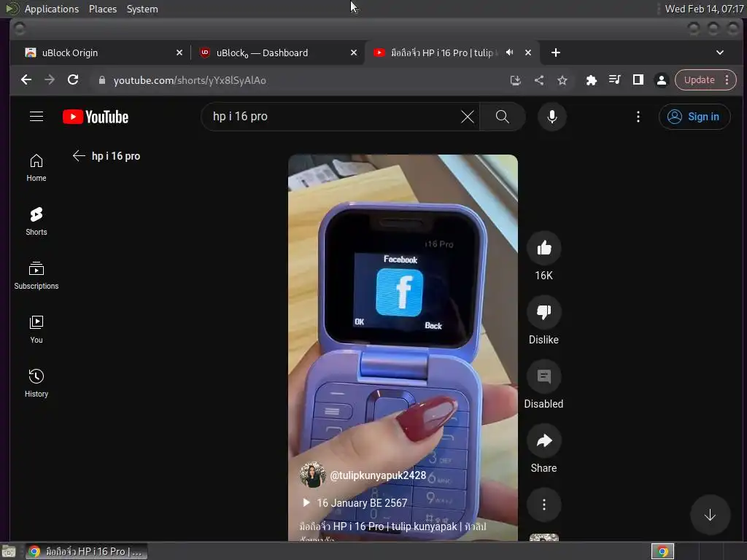Open the Chrome three-dot menu on Update
This screenshot has width=747, height=560.
pos(727,80)
